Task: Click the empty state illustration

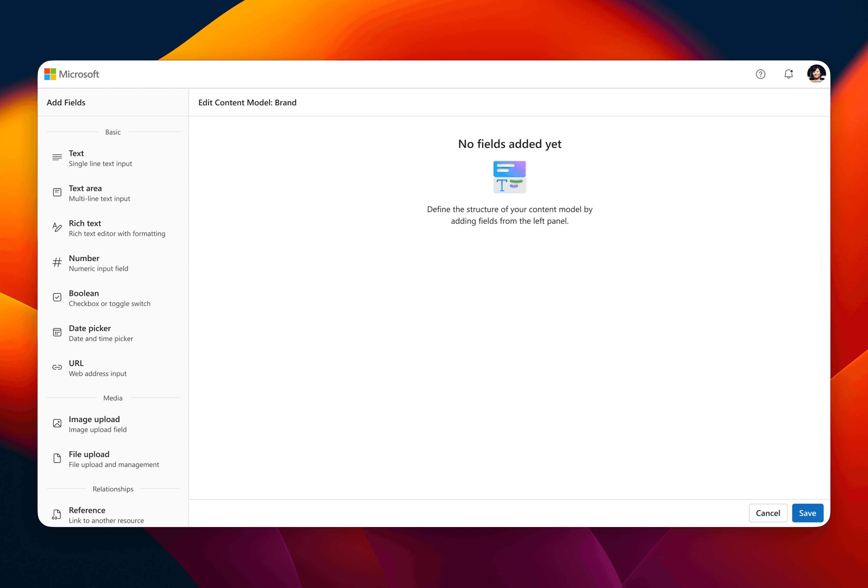Action: [509, 177]
